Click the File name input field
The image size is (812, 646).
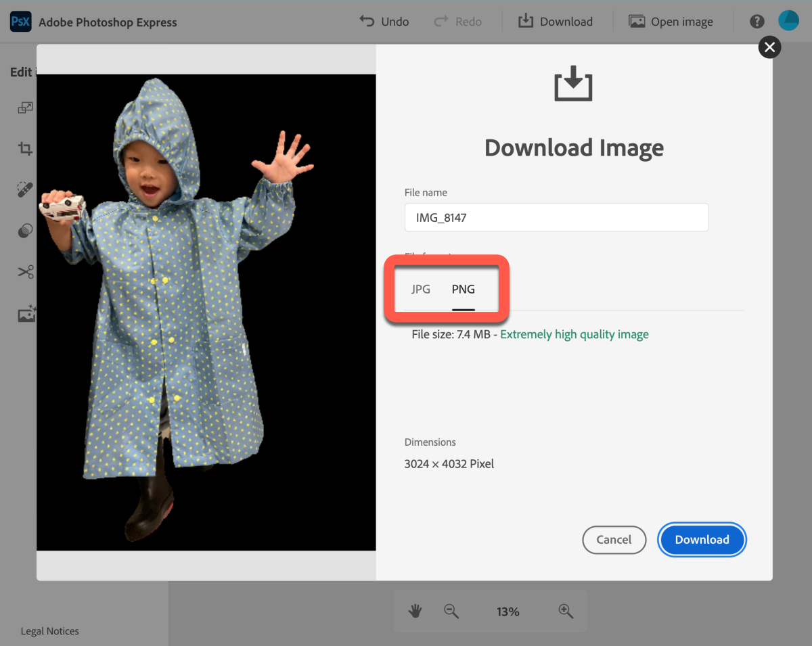(556, 218)
